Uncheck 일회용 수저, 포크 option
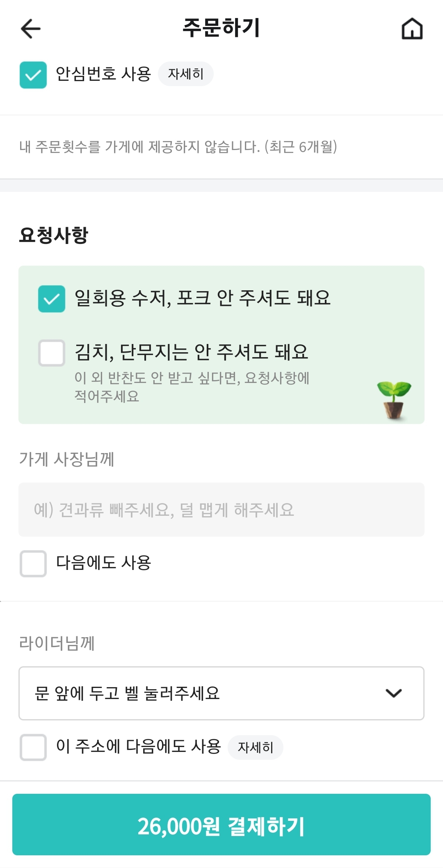The image size is (443, 868). (52, 299)
